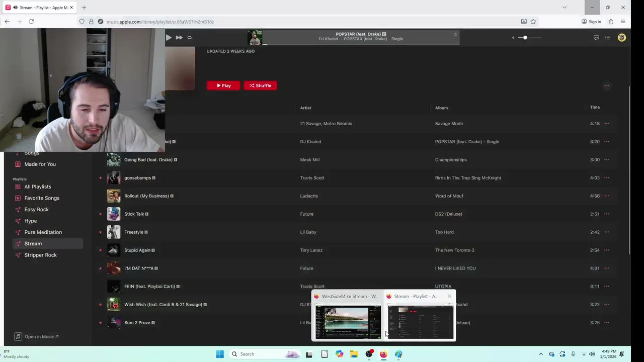
Task: Click Firefox Sign in button
Action: pyautogui.click(x=591, y=22)
